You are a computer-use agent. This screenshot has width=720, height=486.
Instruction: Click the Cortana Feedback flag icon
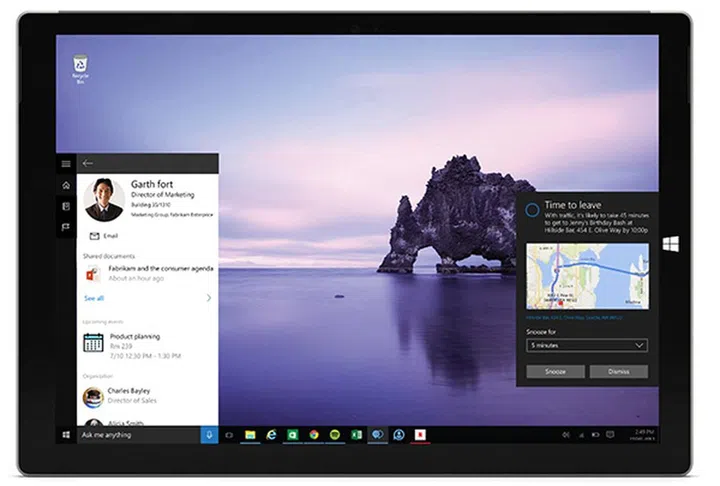coord(66,227)
